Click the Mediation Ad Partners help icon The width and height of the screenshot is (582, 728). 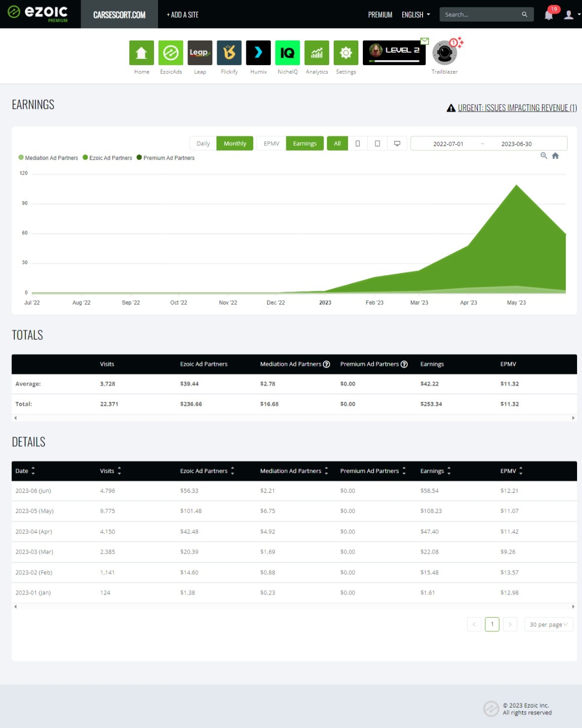click(x=326, y=364)
